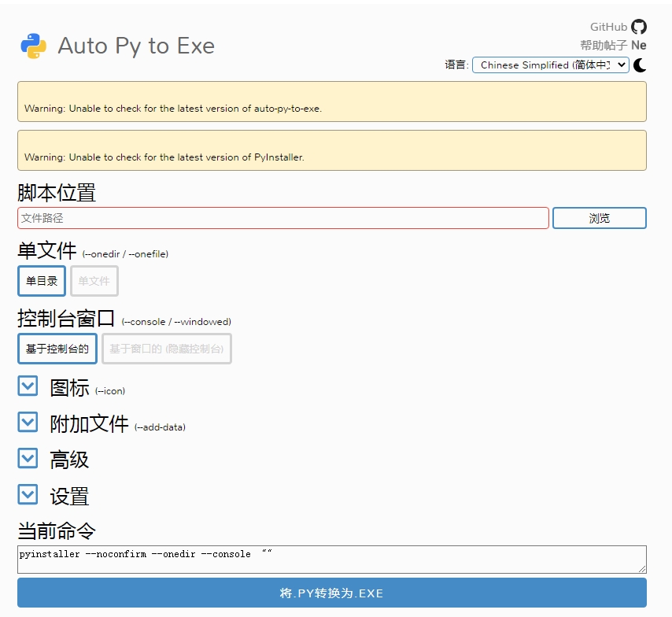Click the Python logo icon
672x617 pixels.
point(33,46)
